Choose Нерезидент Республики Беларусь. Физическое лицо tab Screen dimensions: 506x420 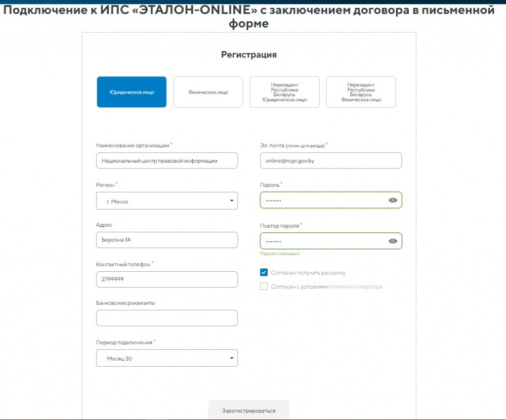tap(361, 92)
